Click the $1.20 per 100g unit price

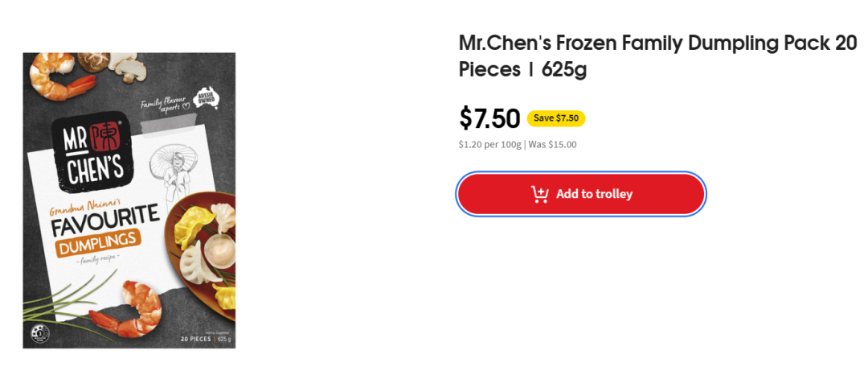[490, 145]
